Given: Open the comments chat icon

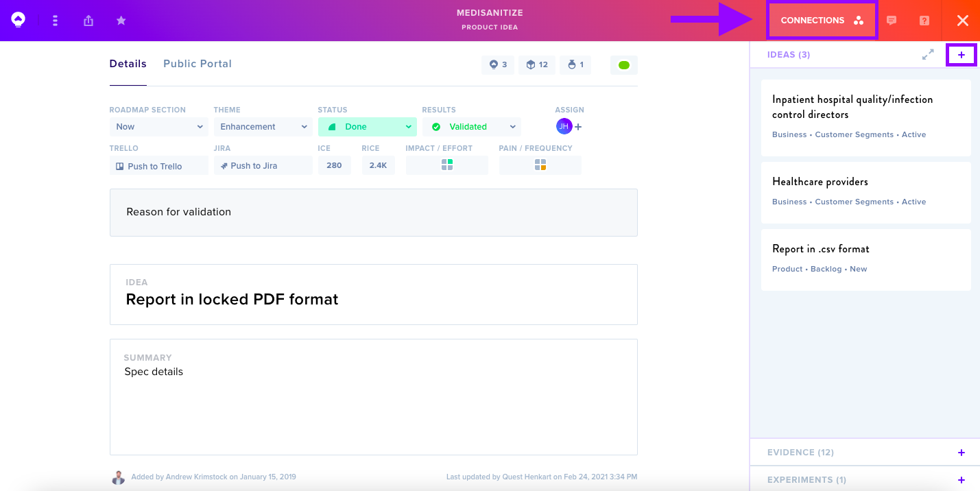Looking at the screenshot, I should pos(892,21).
